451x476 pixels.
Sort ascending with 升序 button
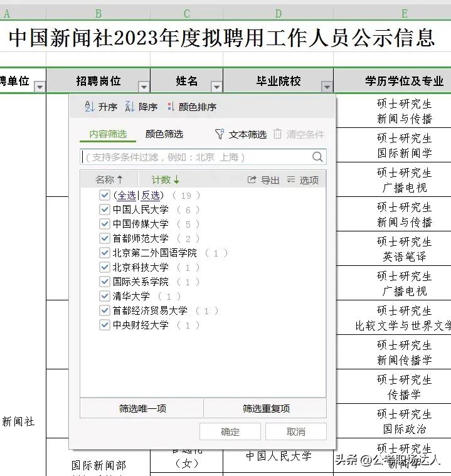coord(101,107)
